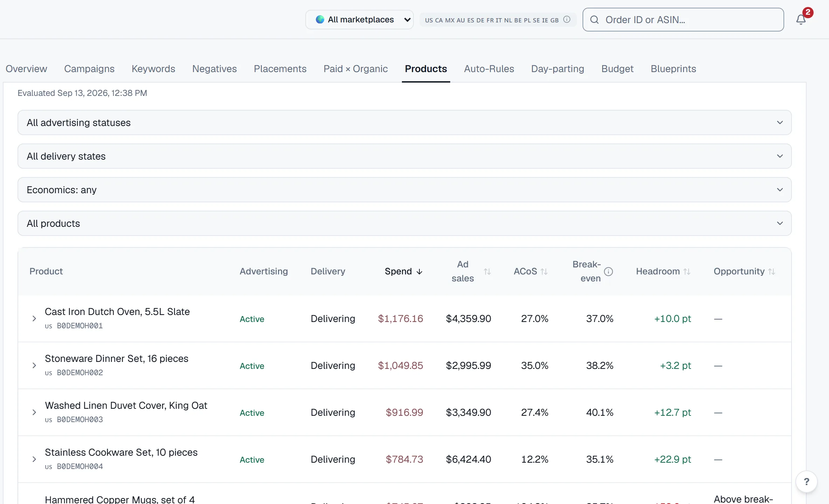Click the $1,049.85 spend value
Viewport: 829px width, 504px height.
(400, 365)
